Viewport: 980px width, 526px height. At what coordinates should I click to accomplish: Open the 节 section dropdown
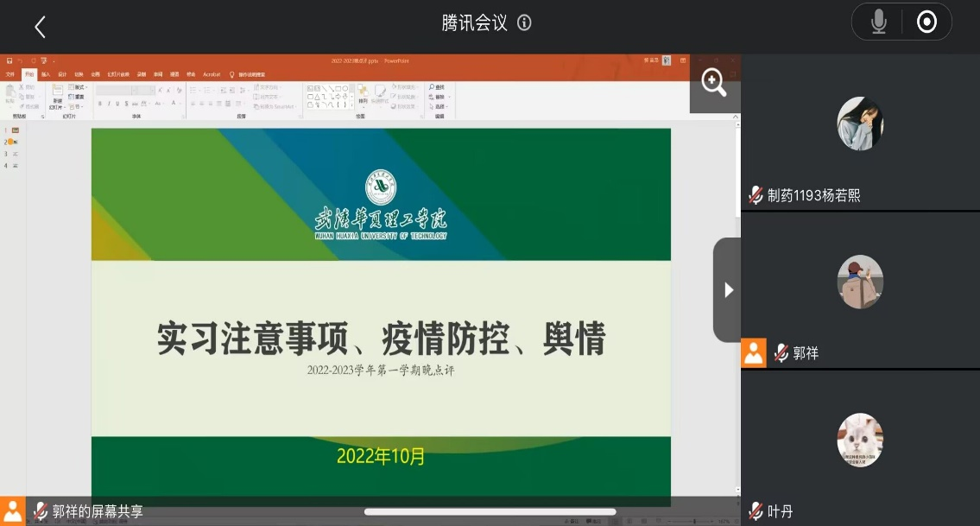click(x=76, y=107)
